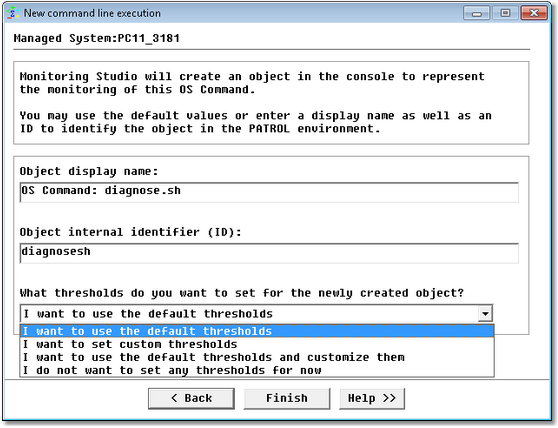The width and height of the screenshot is (558, 428).
Task: Click the Monitoring Studio title bar icon
Action: (x=13, y=13)
